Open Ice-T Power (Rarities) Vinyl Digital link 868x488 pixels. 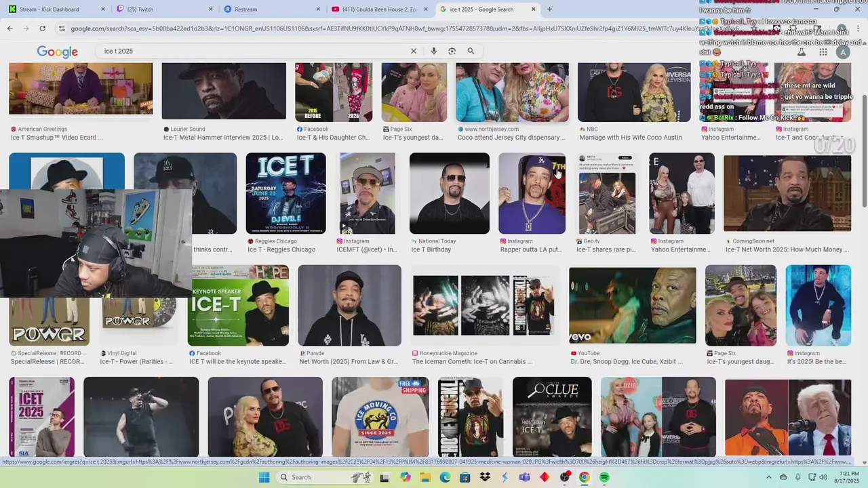click(x=136, y=362)
